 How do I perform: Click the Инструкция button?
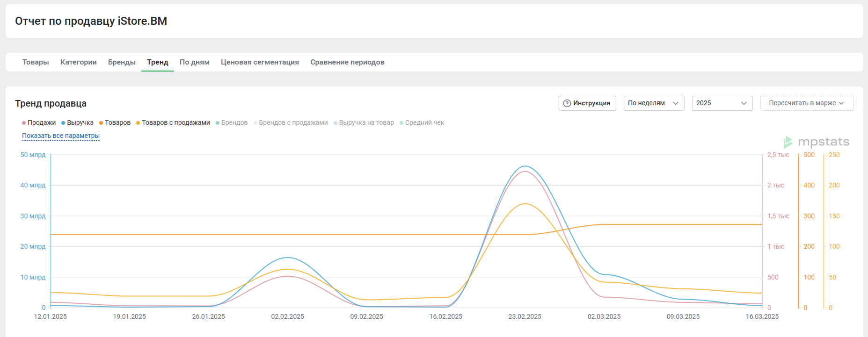[587, 103]
